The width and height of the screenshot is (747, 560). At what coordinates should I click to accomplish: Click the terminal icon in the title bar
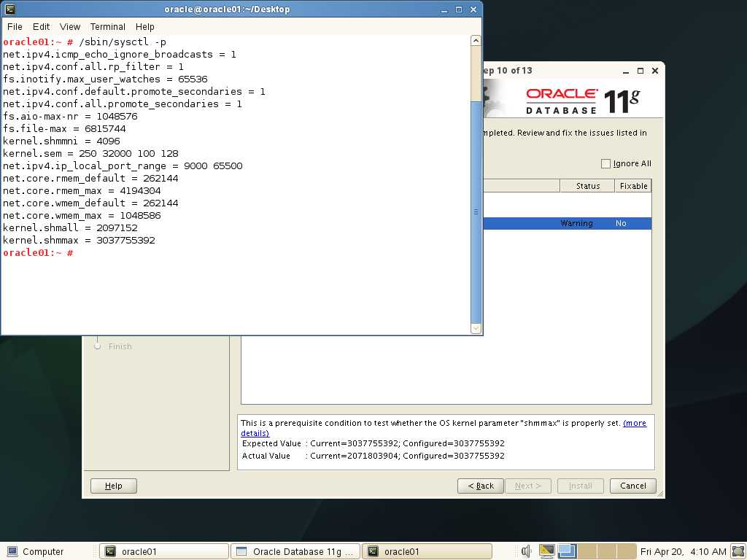coord(10,9)
